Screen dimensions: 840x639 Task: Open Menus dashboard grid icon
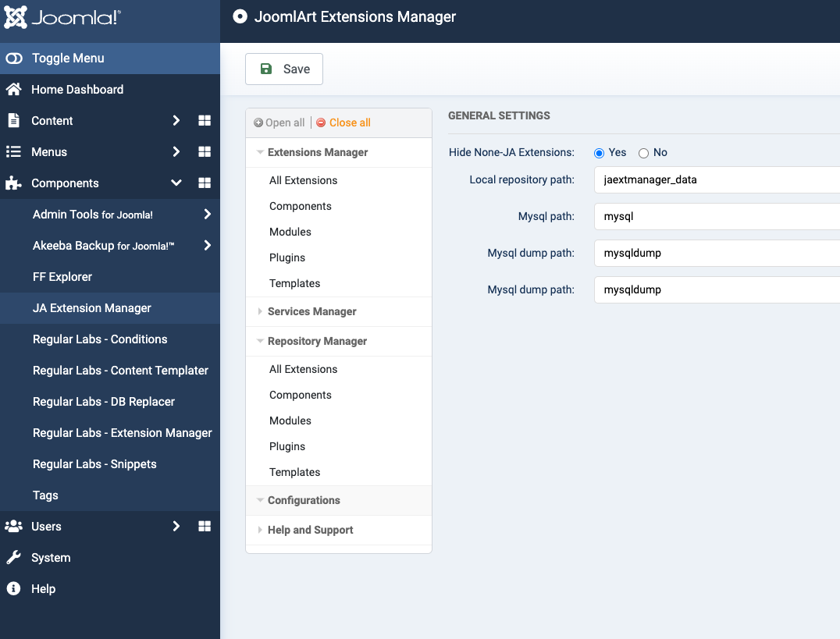[205, 151]
